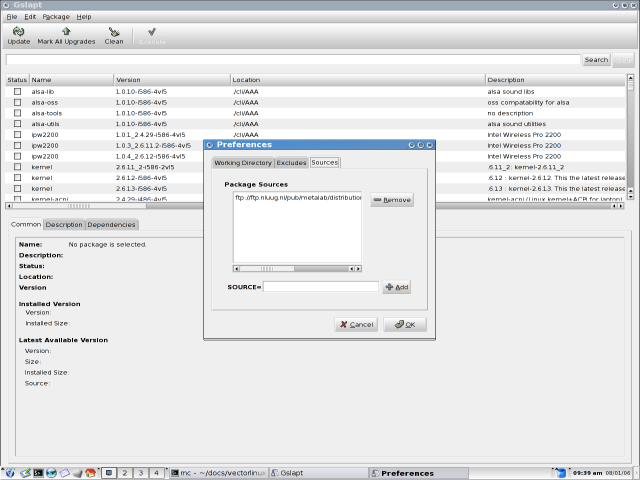
Task: Sort the list by the Location column header
Action: click(x=357, y=79)
